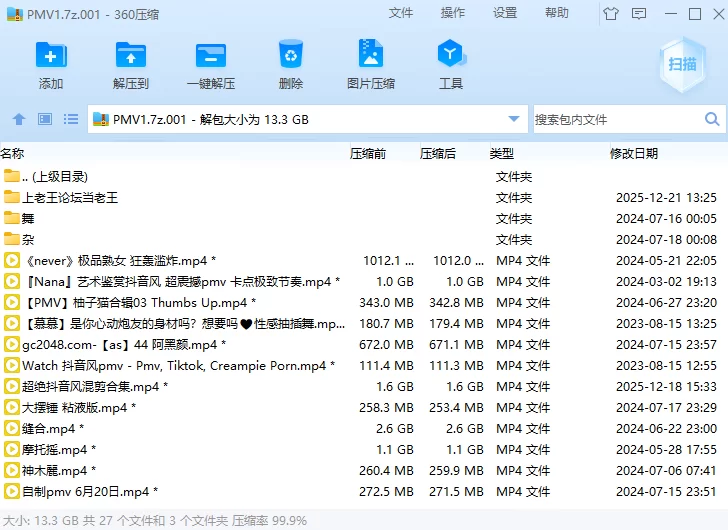Go up one level with the up arrow
The height and width of the screenshot is (530, 728).
point(19,120)
